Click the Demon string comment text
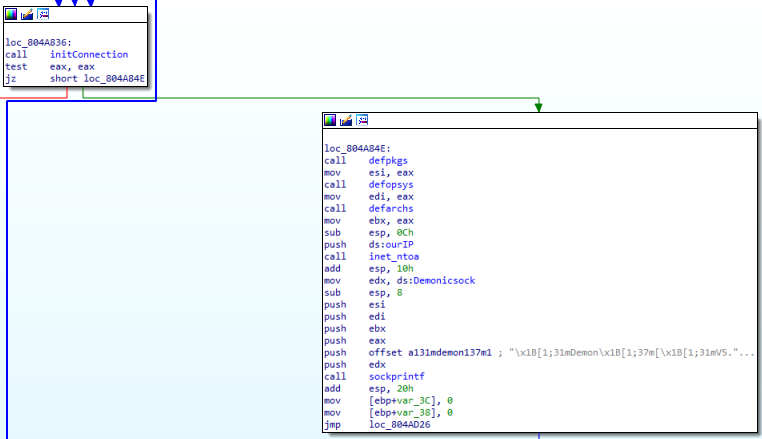Image resolution: width=762 pixels, height=439 pixels. pos(631,352)
